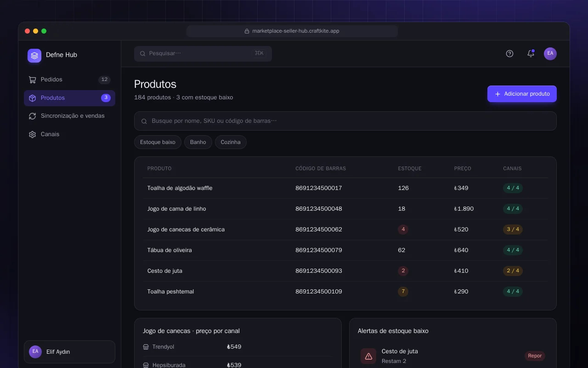Sort by ESTOQUE column header
Image resolution: width=588 pixels, height=368 pixels.
click(410, 168)
